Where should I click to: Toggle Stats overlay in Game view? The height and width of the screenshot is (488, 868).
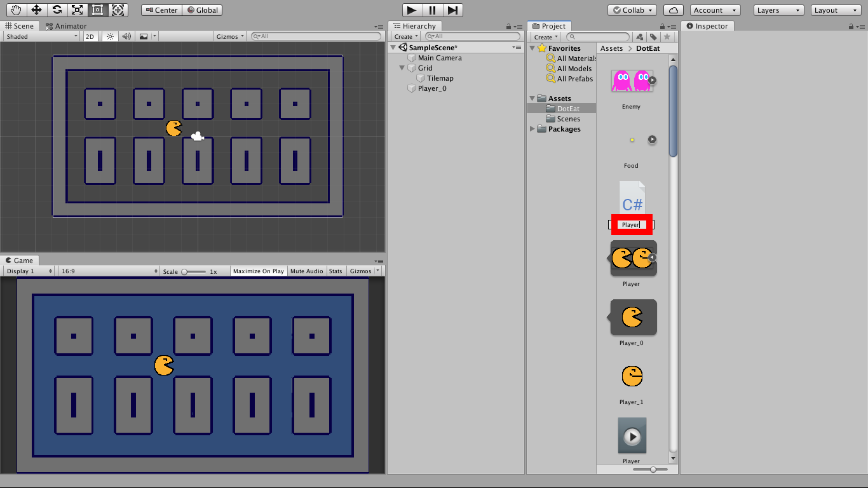point(336,271)
